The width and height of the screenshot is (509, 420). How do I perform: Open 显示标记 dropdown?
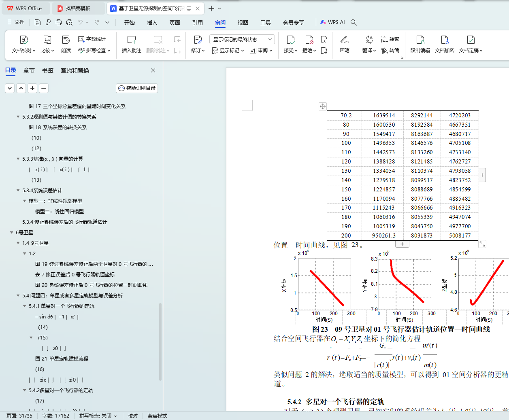tap(228, 51)
